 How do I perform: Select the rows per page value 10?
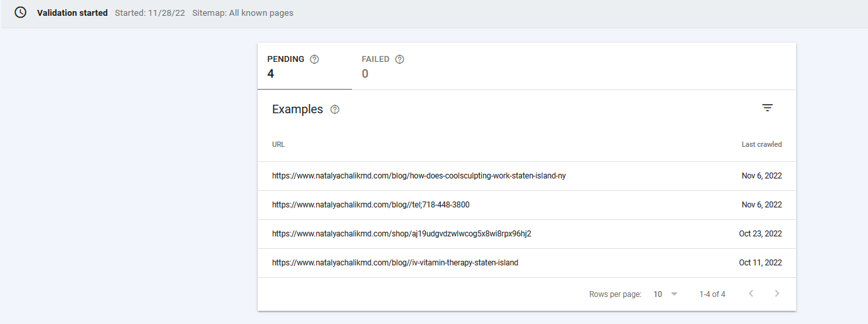pos(658,294)
